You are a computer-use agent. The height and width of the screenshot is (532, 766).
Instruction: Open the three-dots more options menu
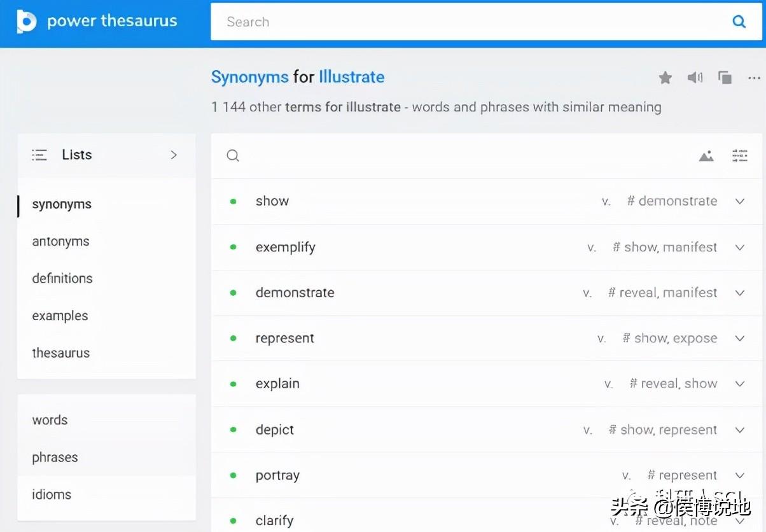point(755,78)
